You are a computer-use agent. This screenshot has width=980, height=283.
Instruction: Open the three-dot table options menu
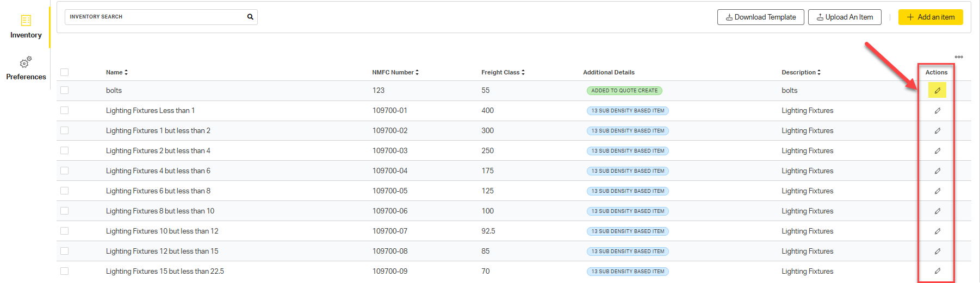[958, 57]
